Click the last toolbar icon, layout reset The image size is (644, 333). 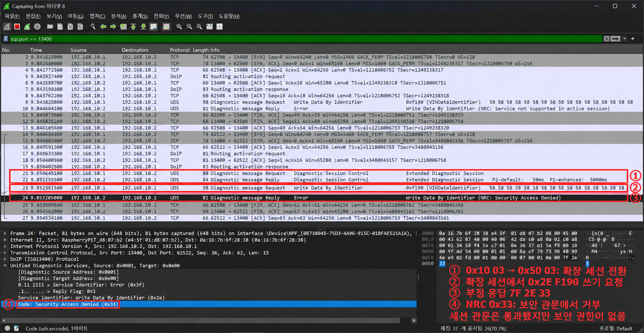point(219,27)
